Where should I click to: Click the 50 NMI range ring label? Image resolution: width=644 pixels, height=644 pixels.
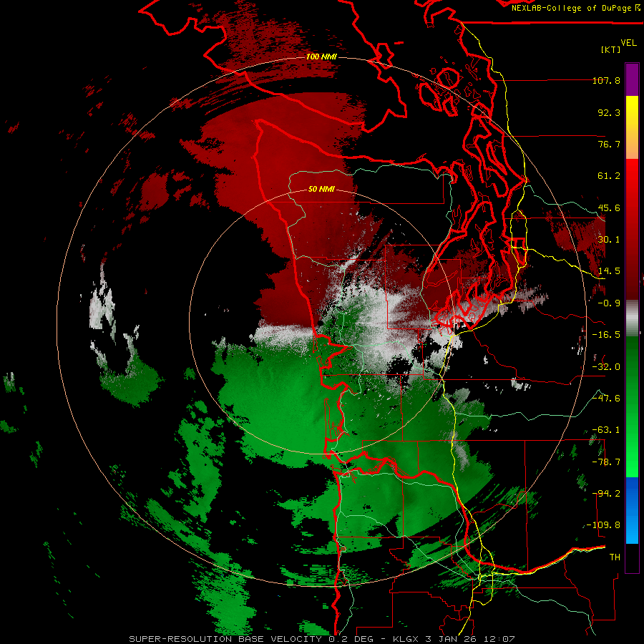coord(321,190)
